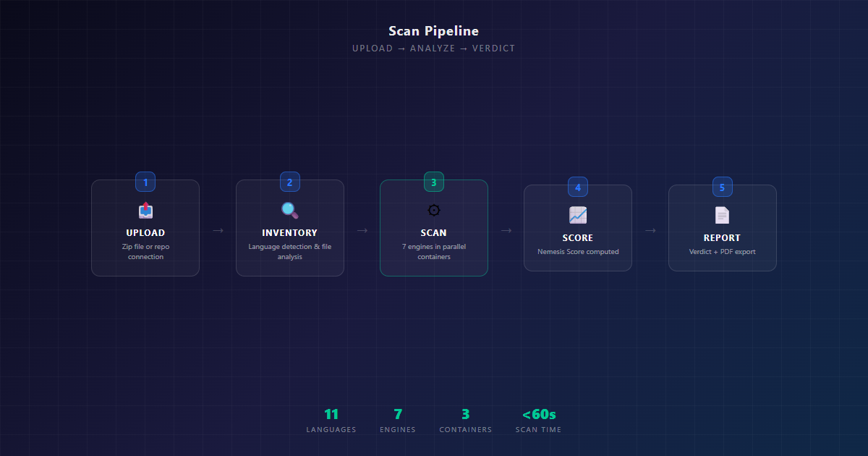Click 'Nemesis Score computed' text
868x456 pixels.
[x=578, y=252]
